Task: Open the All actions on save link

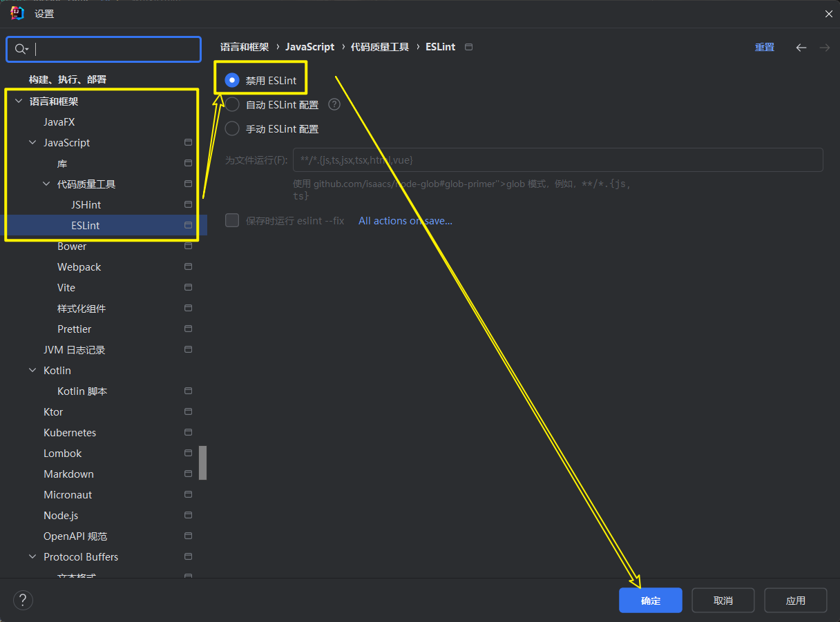Action: pos(405,221)
